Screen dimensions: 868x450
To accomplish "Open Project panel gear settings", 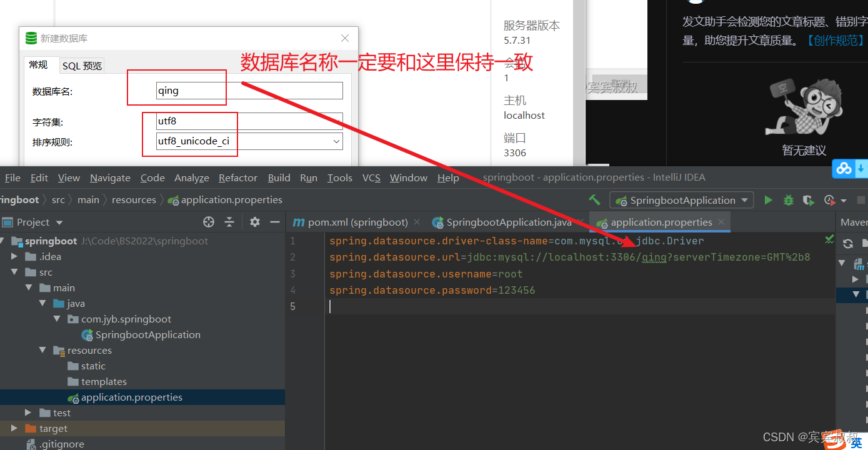I will (254, 222).
